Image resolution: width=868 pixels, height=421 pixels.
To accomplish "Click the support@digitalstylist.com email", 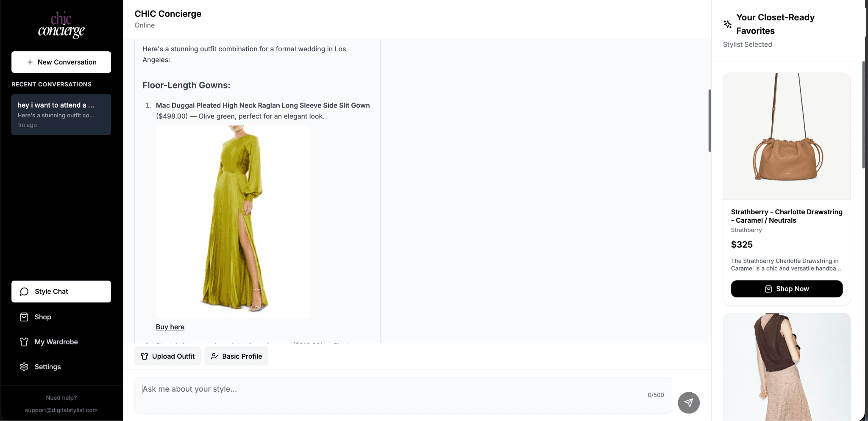I will coord(61,410).
